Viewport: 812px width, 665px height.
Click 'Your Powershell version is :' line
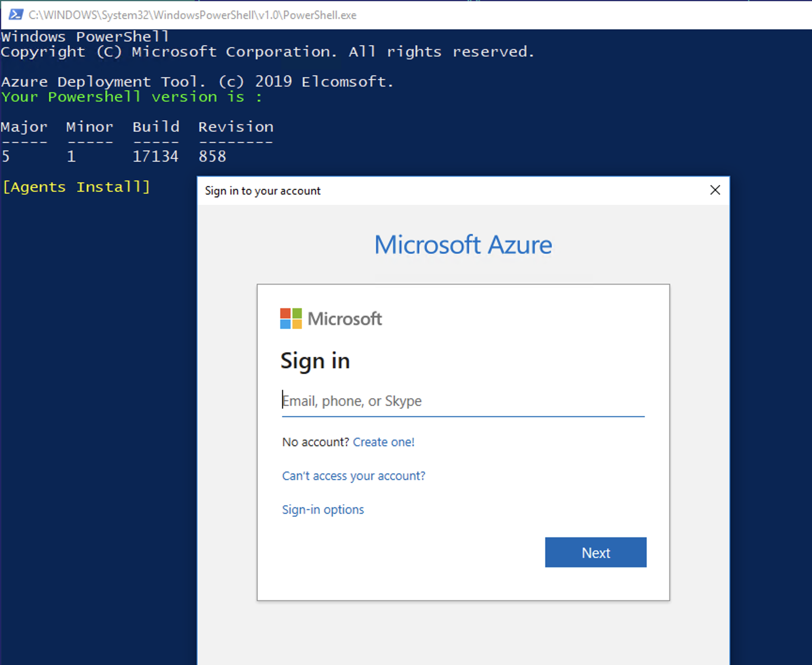(x=132, y=97)
